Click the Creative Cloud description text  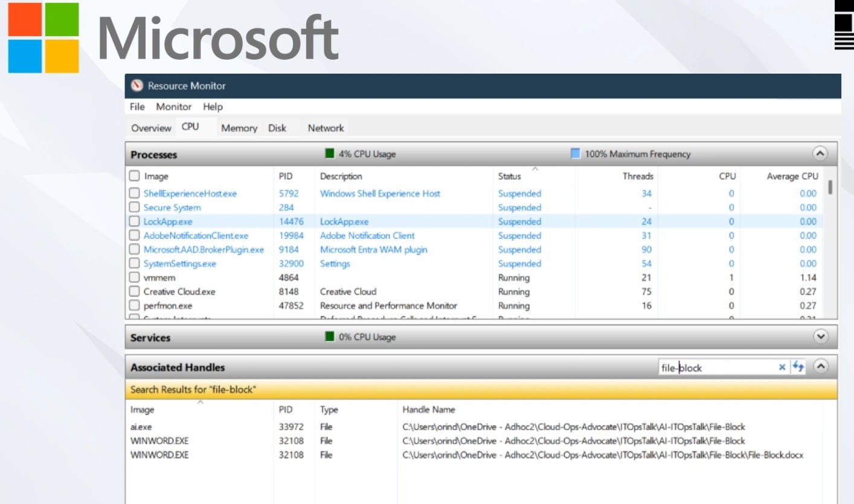[x=348, y=292]
